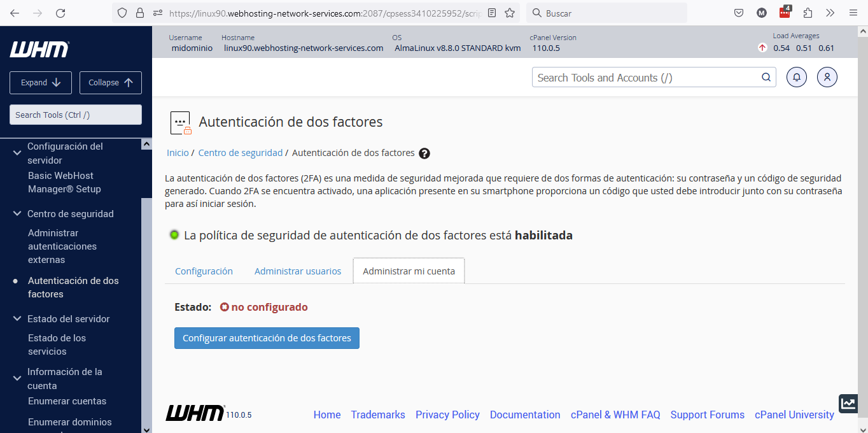Click the help question mark icon
868x433 pixels.
click(x=424, y=153)
